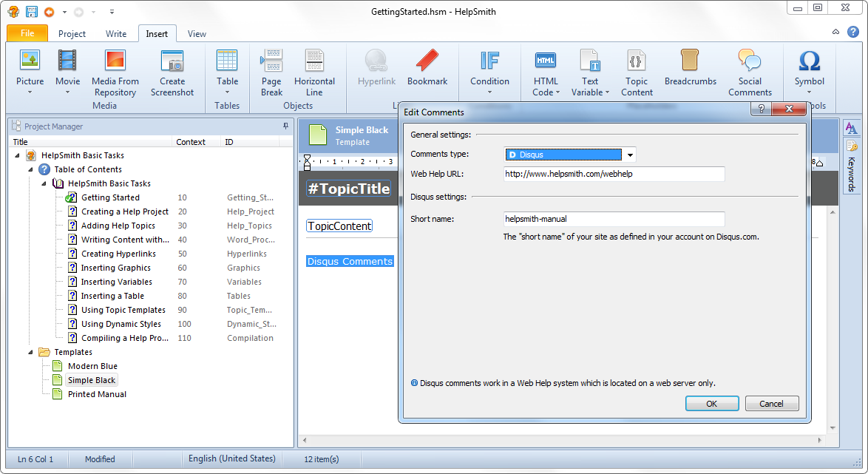Collapse the HelpSmith Basic Tasks root node
The image size is (868, 474).
[x=17, y=155]
